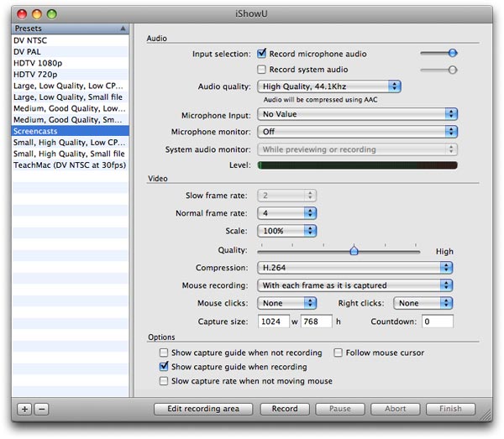The width and height of the screenshot is (504, 439).
Task: Open Mouse recording dropdown
Action: [354, 285]
